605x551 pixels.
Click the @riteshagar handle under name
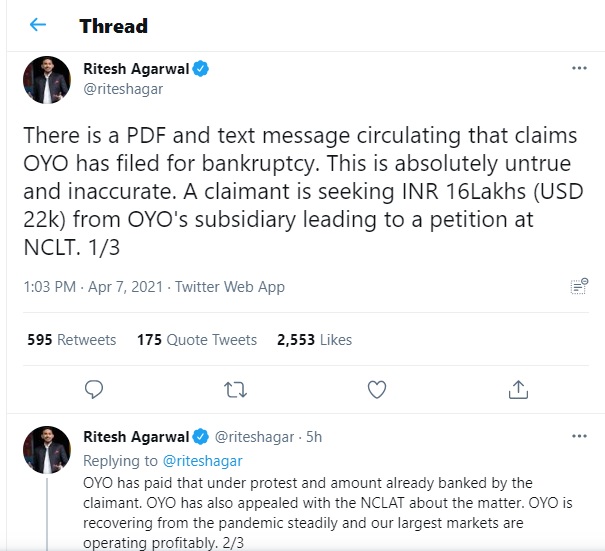[121, 89]
